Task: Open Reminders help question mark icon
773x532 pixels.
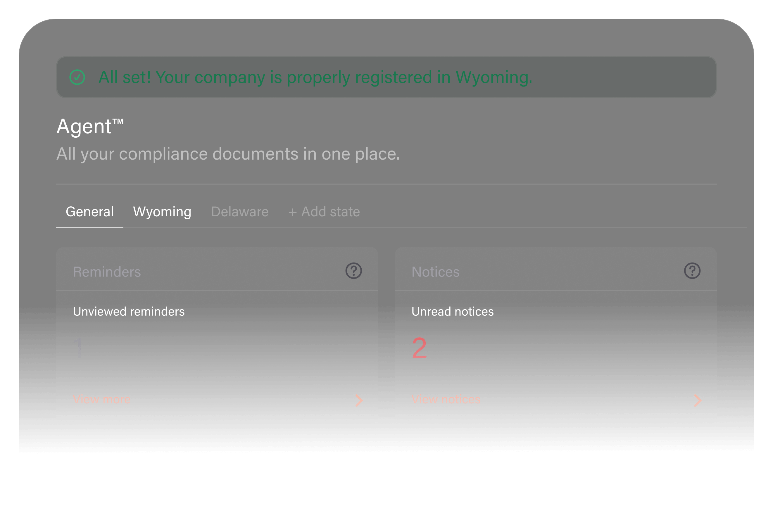Action: (353, 271)
